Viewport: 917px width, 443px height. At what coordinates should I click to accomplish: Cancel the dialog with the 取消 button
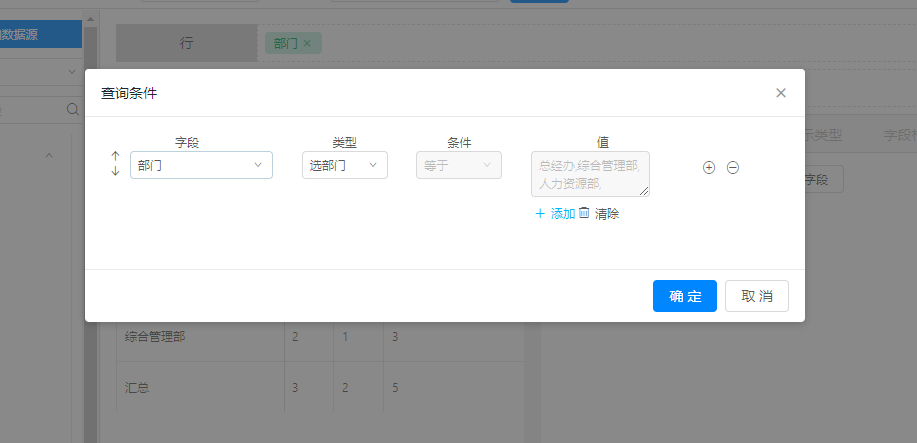pos(757,296)
